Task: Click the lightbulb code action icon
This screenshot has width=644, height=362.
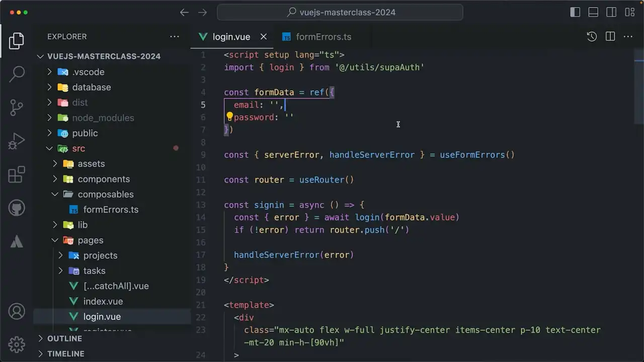Action: click(x=229, y=117)
